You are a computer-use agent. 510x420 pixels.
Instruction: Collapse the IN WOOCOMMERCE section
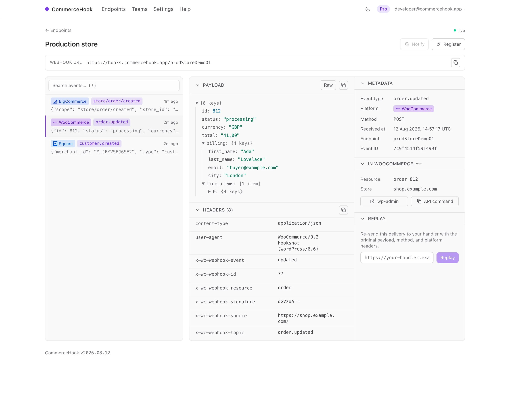[x=362, y=164]
